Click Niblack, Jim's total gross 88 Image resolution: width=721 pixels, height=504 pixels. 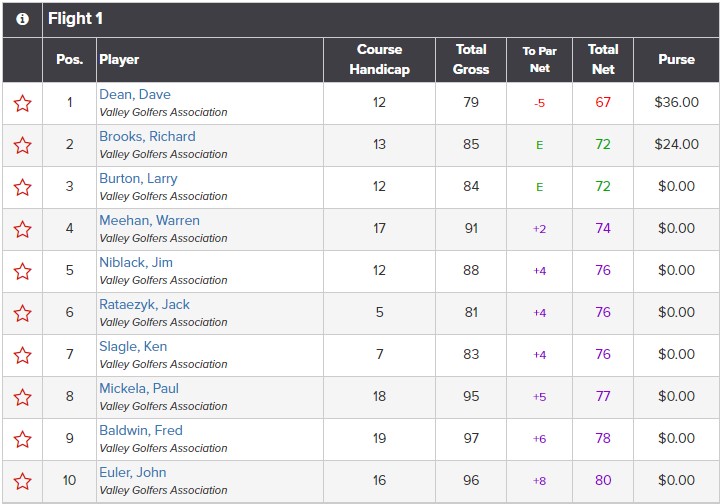(471, 270)
